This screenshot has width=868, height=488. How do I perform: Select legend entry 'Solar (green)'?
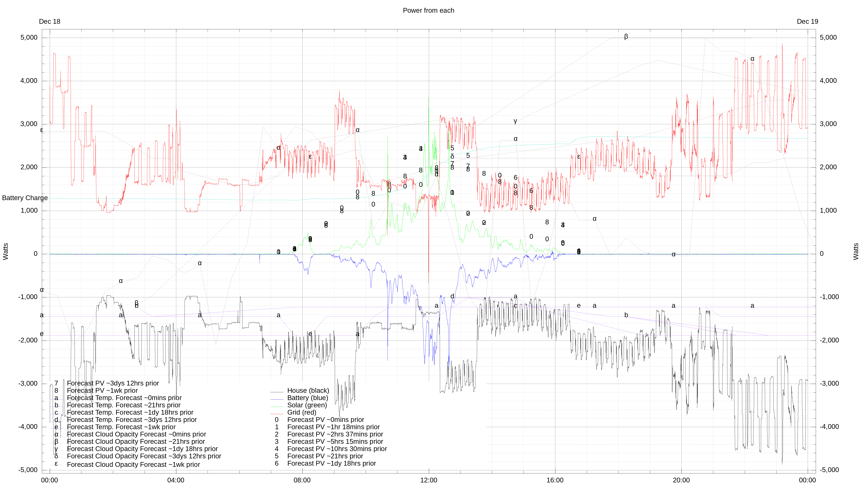click(x=307, y=405)
